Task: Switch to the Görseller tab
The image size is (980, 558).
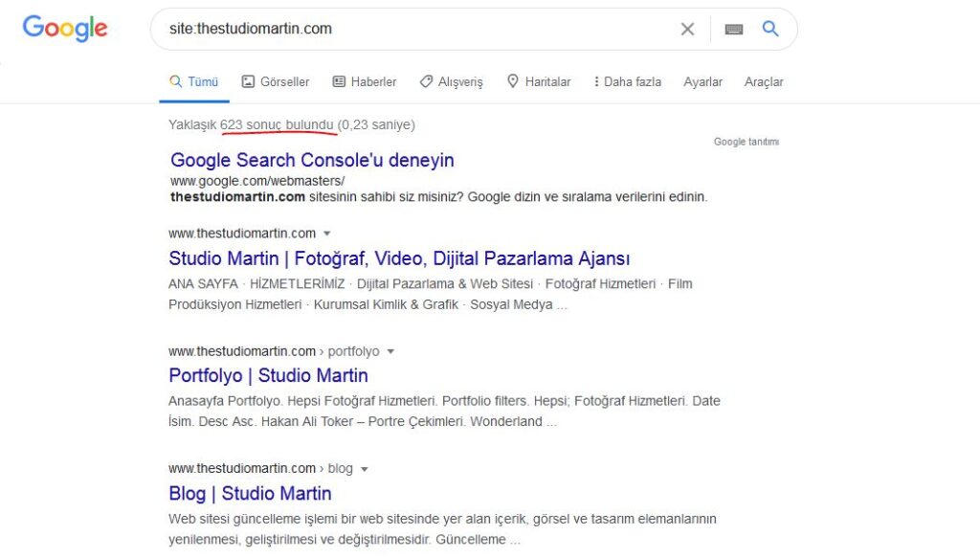Action: (x=276, y=82)
